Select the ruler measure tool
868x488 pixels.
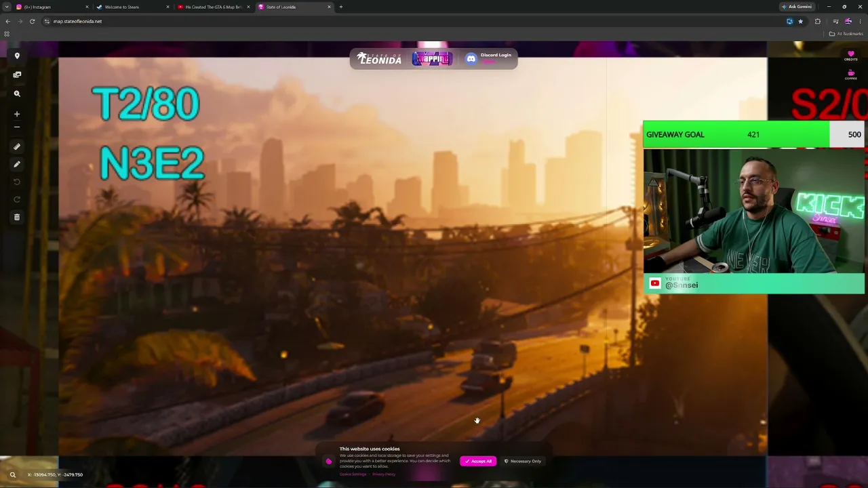[x=17, y=146]
